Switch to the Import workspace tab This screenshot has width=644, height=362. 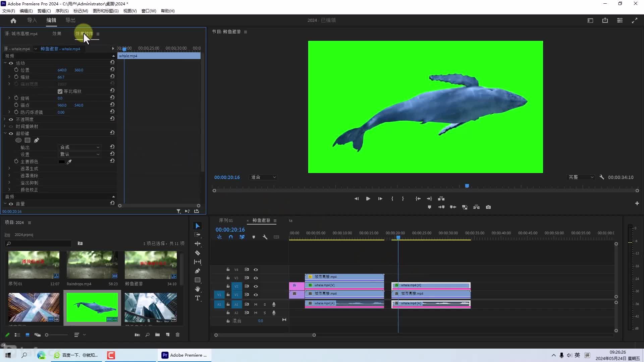click(x=32, y=20)
